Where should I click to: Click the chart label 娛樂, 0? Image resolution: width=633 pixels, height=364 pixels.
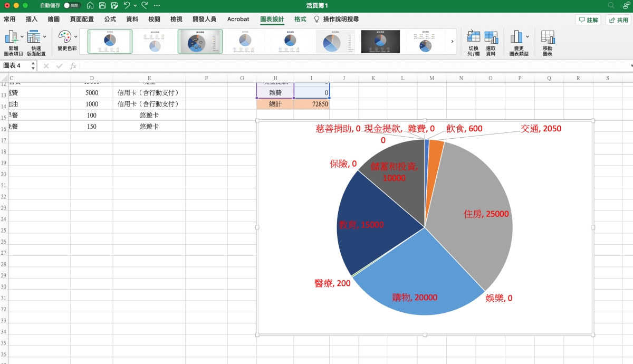(498, 298)
